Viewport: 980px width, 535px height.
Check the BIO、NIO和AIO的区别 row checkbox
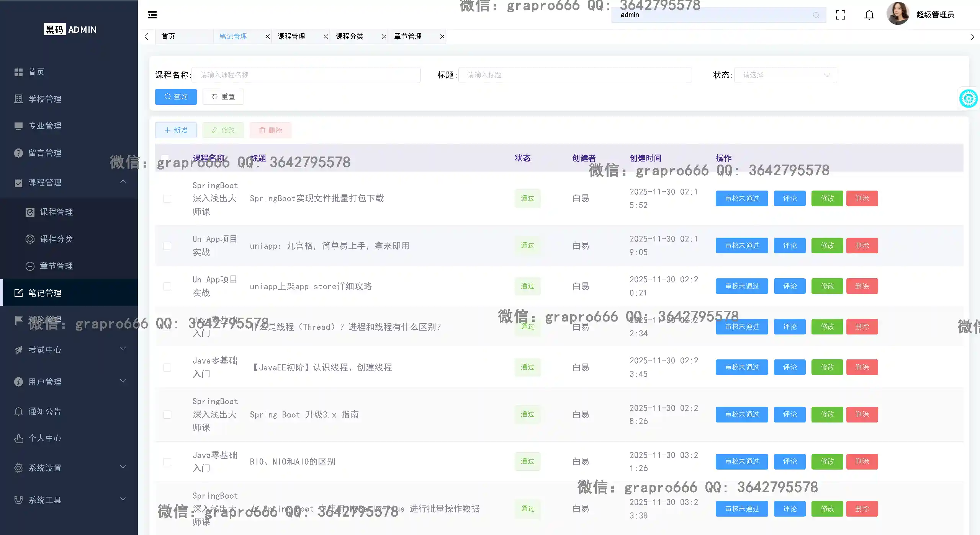167,462
